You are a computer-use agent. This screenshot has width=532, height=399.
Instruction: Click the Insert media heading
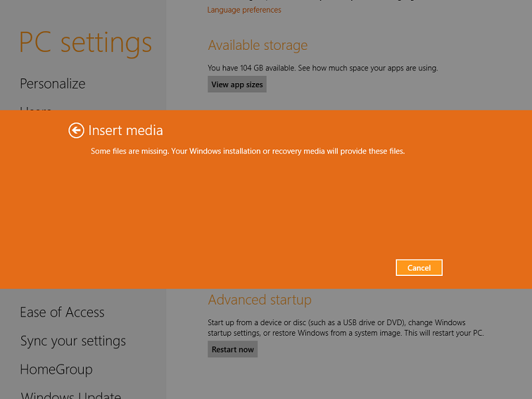click(x=126, y=131)
